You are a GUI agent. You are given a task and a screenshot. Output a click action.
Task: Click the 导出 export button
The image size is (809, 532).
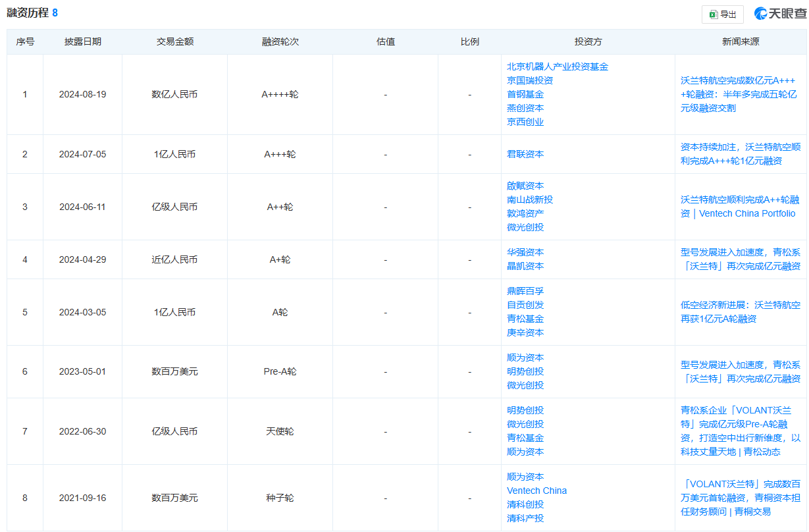722,14
